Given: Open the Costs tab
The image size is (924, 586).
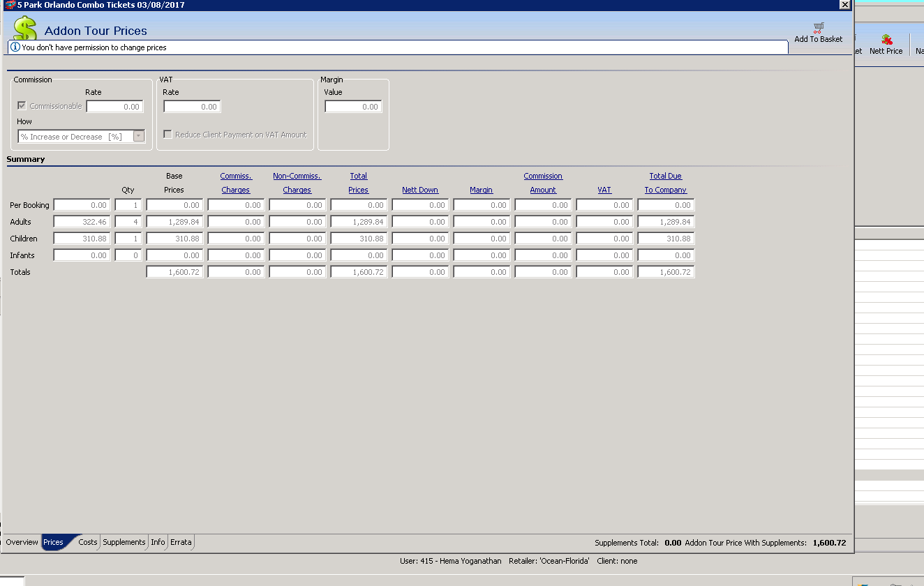Looking at the screenshot, I should [88, 542].
